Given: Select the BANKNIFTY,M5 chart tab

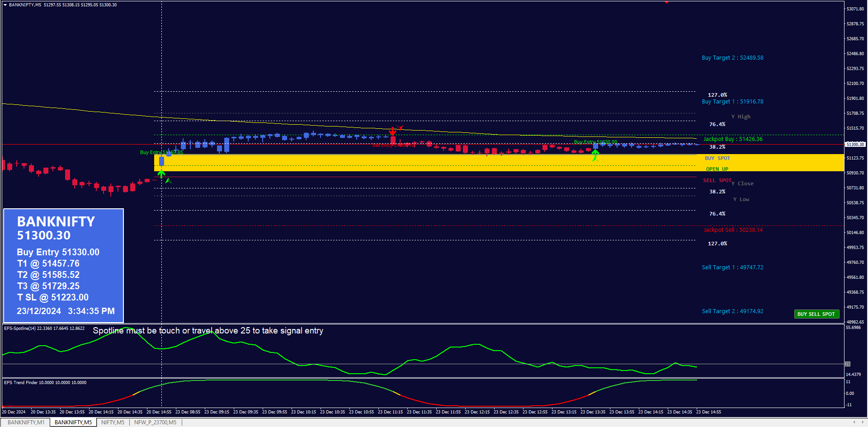Looking at the screenshot, I should 73,422.
